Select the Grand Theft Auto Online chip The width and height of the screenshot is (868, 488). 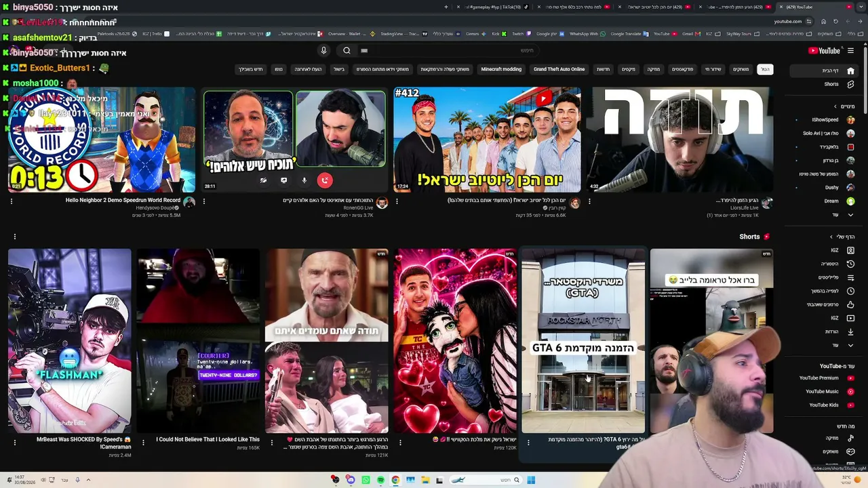pyautogui.click(x=559, y=69)
